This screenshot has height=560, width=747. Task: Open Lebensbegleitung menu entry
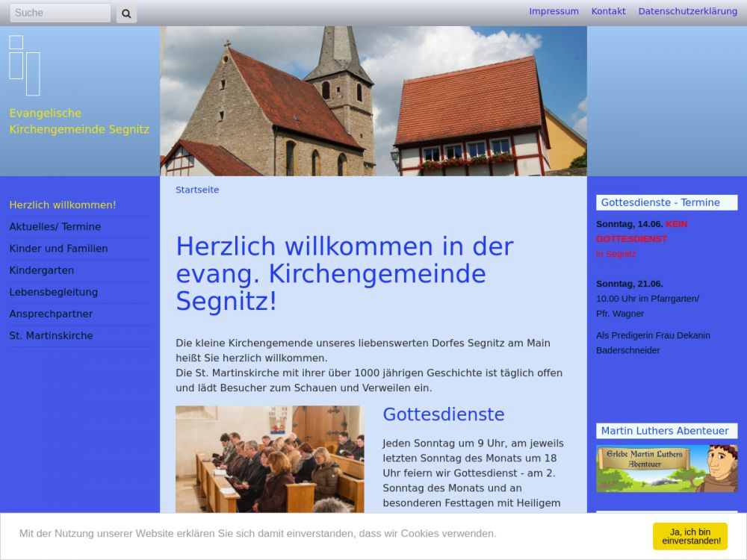[54, 291]
